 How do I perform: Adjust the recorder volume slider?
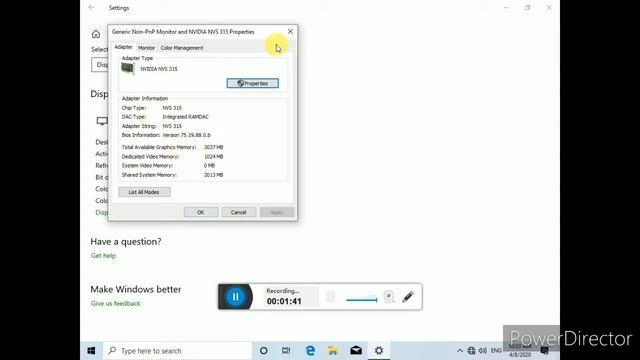362,300
